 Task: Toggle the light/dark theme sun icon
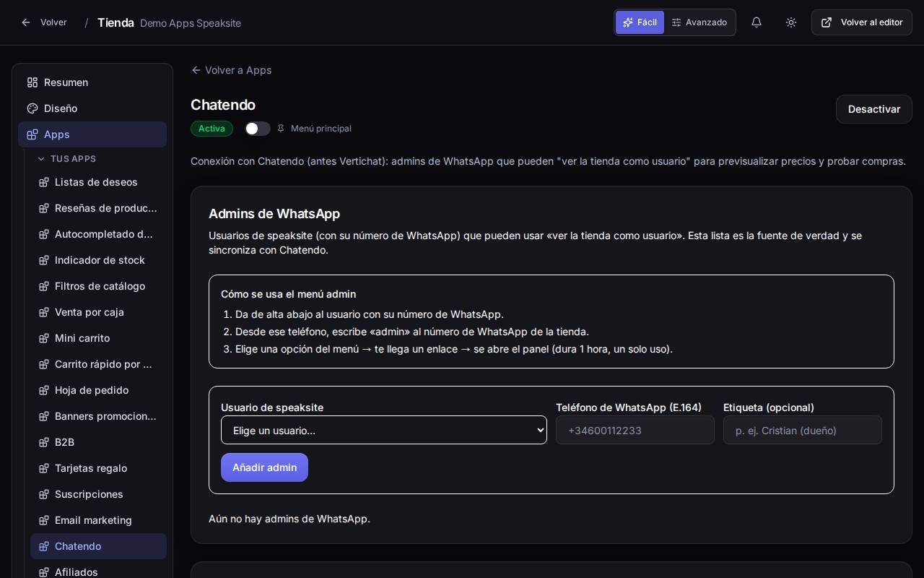pos(791,22)
